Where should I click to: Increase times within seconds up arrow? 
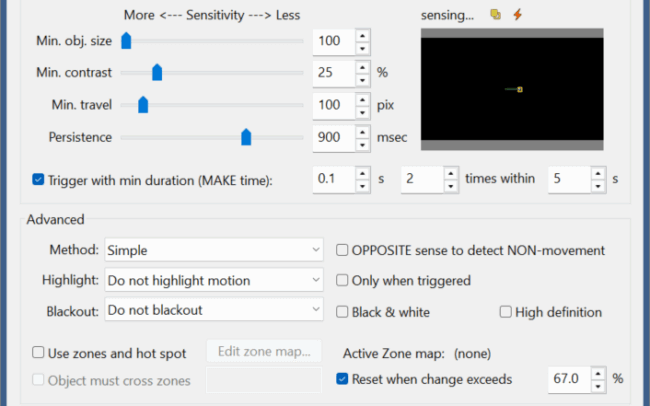coord(597,174)
